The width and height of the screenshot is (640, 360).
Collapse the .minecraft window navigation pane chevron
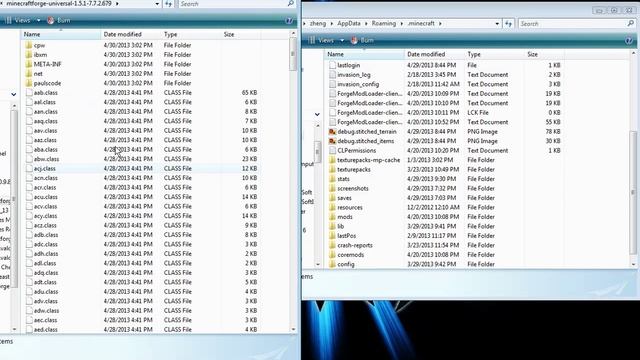(317, 114)
